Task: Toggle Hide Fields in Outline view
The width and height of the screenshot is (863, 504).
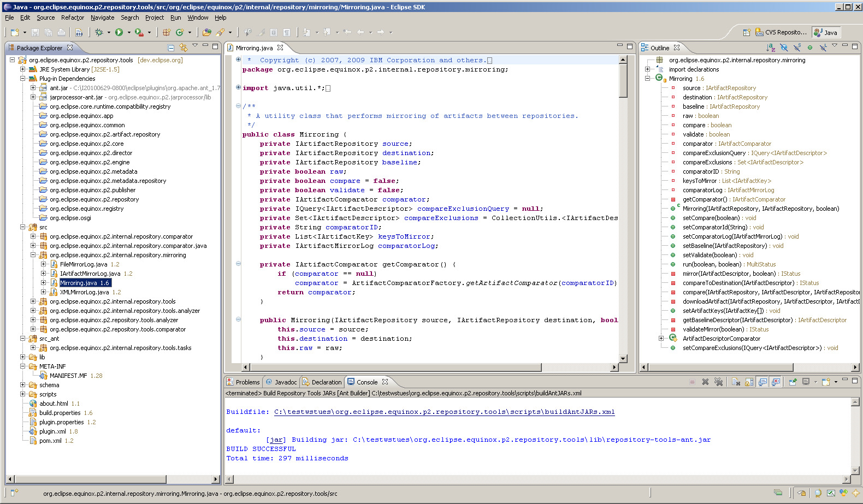Action: coord(784,48)
